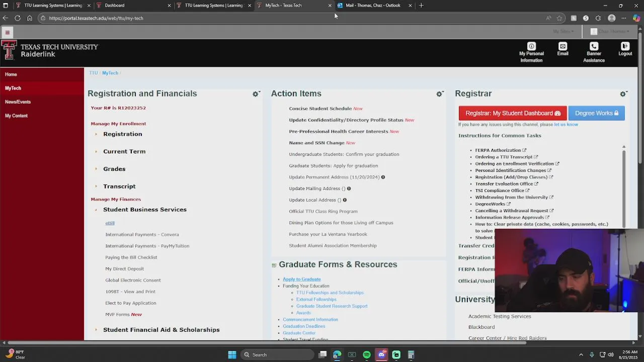Open Spotify from the taskbar
Screen dimensions: 644x362
tap(367, 355)
